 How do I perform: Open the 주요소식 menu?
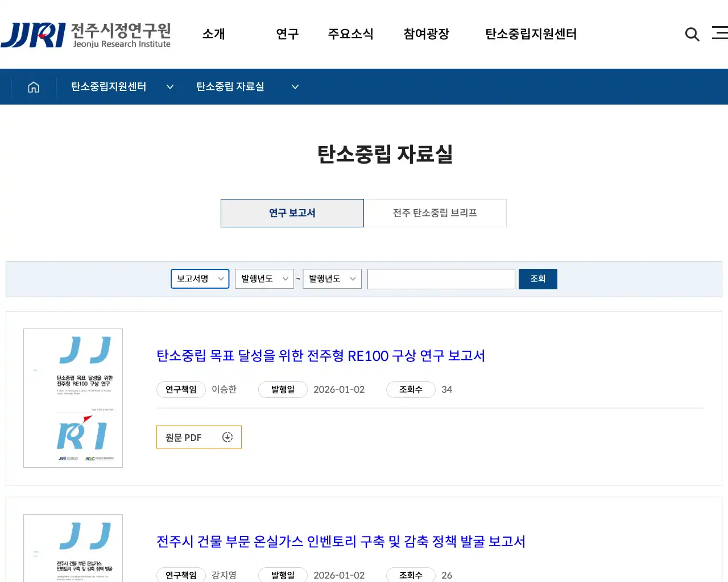click(350, 34)
